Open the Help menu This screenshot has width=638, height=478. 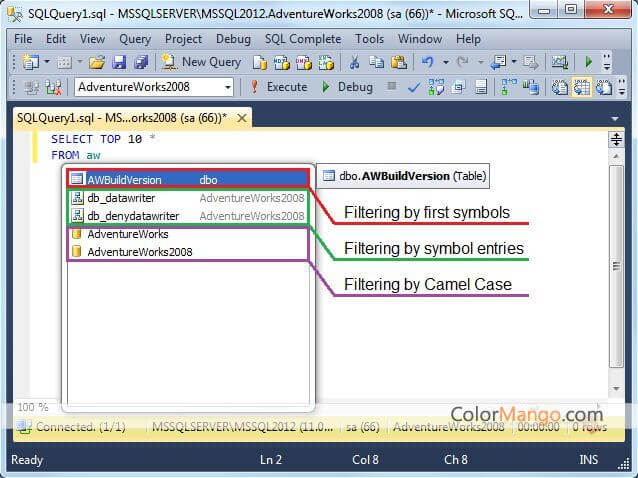click(x=468, y=39)
